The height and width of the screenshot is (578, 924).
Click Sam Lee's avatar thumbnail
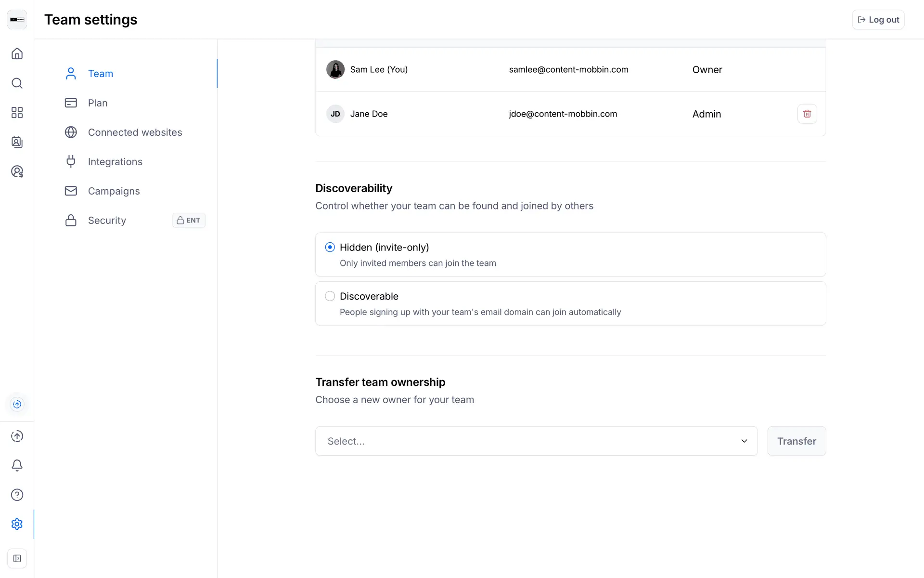(335, 69)
